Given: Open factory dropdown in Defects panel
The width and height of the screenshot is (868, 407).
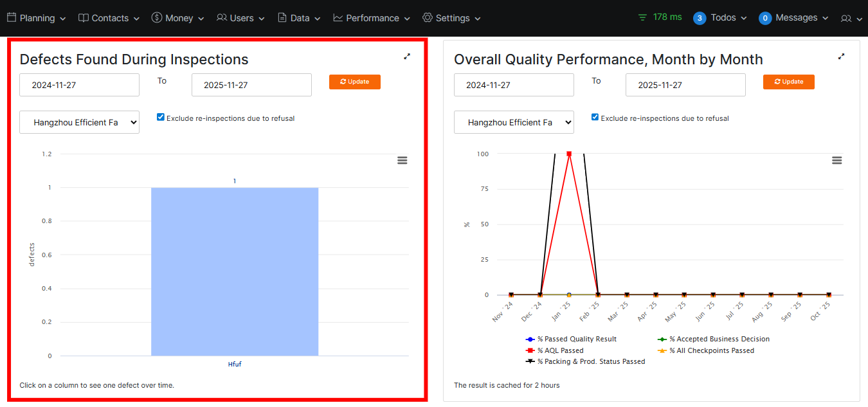Looking at the screenshot, I should [x=79, y=122].
